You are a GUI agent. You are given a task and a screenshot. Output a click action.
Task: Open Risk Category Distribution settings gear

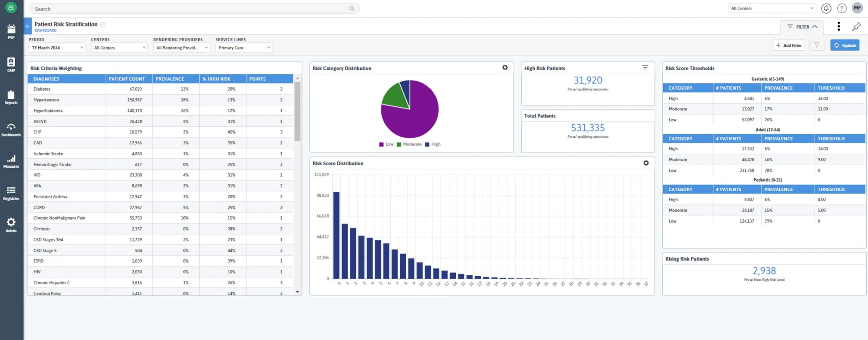tap(505, 68)
